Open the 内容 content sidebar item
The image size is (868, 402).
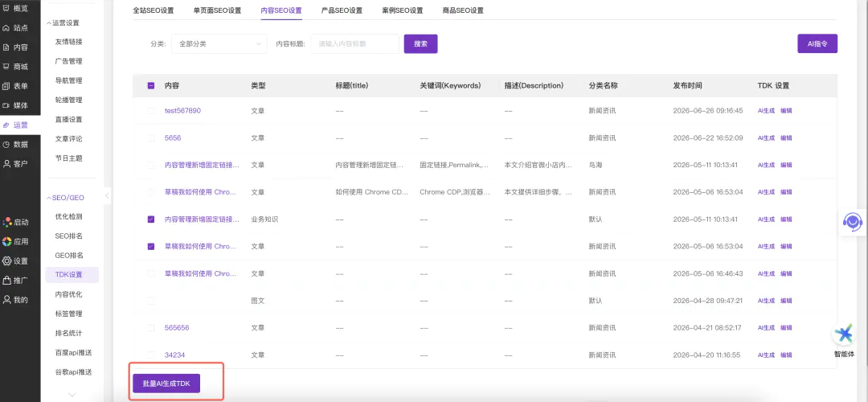click(16, 47)
